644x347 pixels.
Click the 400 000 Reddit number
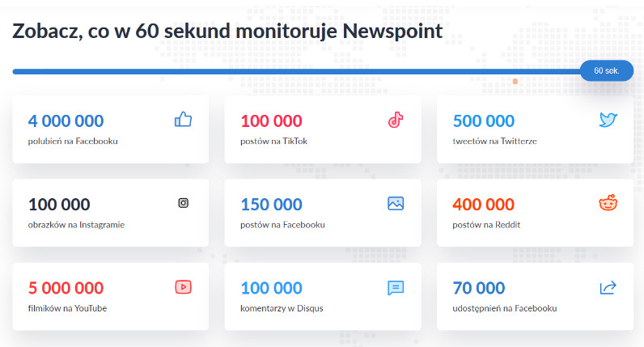tap(484, 205)
